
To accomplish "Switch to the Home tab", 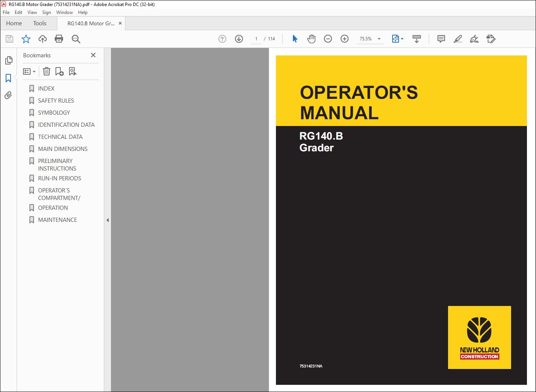I will [x=14, y=23].
